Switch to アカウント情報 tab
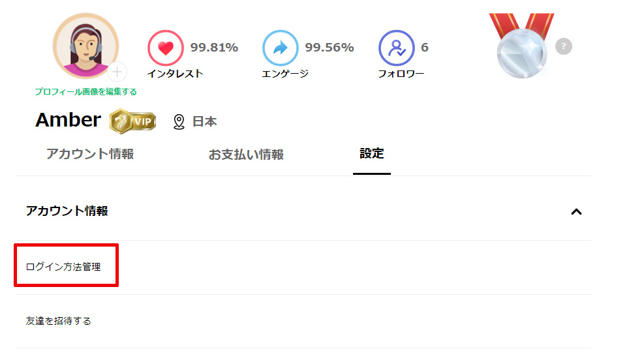 [90, 154]
